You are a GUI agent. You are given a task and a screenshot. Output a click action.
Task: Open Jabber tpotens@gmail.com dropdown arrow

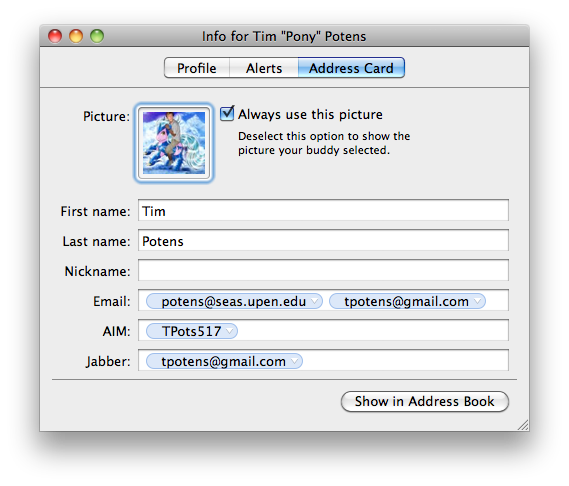295,361
